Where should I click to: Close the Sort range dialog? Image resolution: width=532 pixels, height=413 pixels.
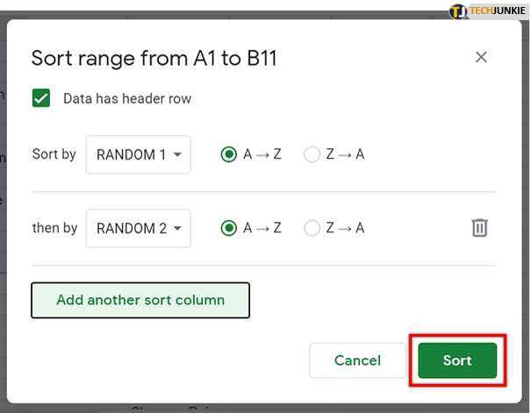click(x=481, y=58)
